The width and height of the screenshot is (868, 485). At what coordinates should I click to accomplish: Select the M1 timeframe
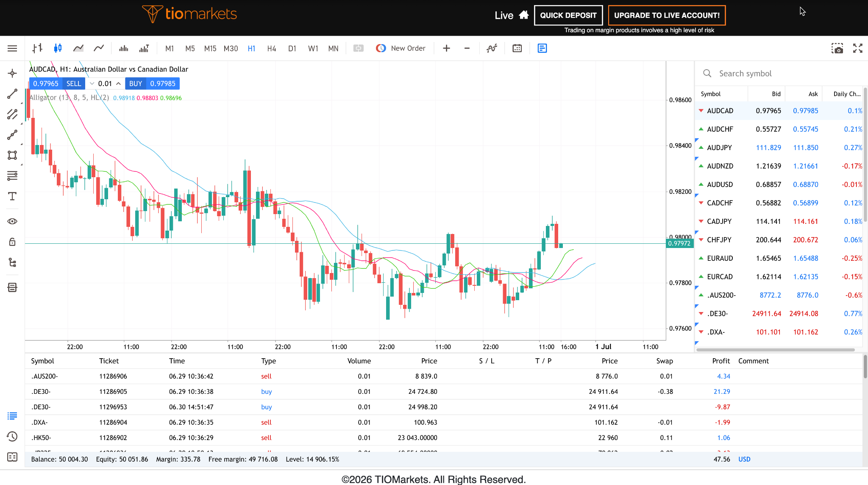(x=170, y=48)
